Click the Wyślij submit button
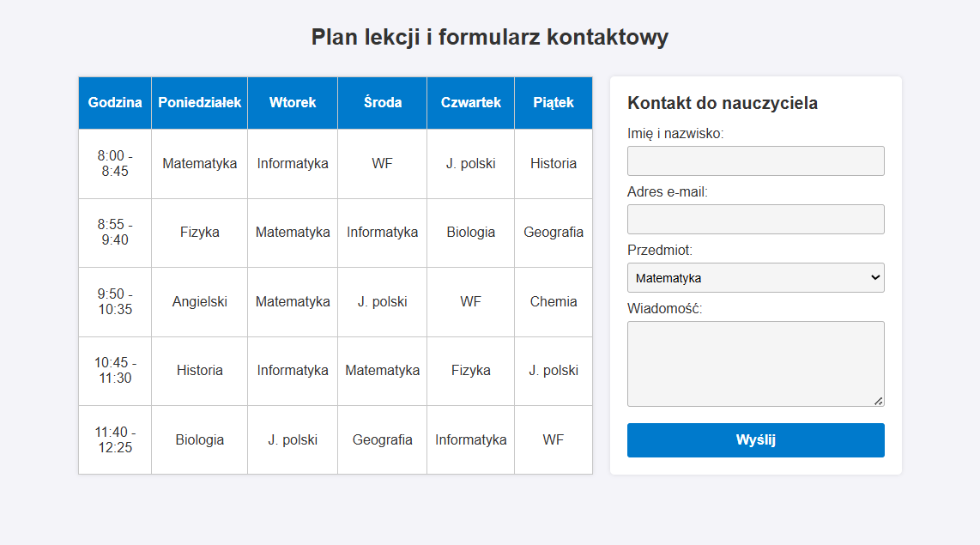The width and height of the screenshot is (980, 545). (x=755, y=440)
